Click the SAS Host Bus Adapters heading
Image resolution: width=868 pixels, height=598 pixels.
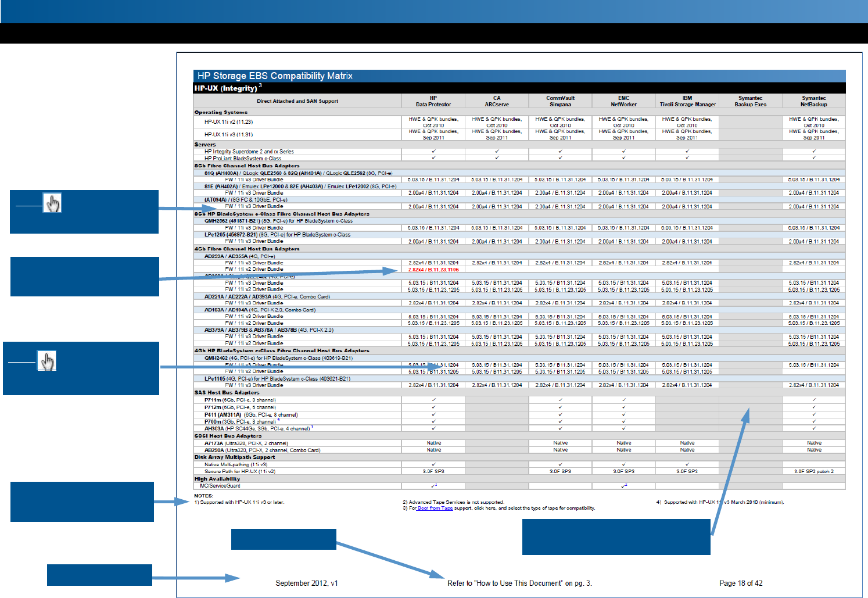coord(227,393)
